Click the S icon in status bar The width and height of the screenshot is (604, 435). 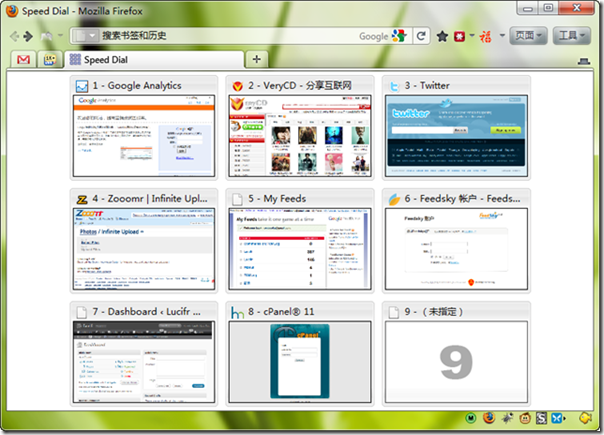(541, 418)
